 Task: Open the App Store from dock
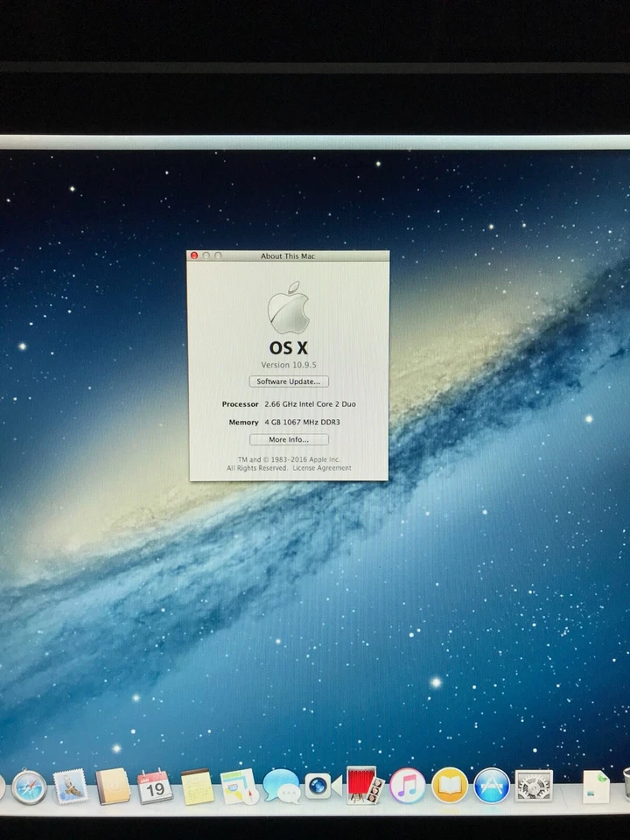tap(492, 786)
